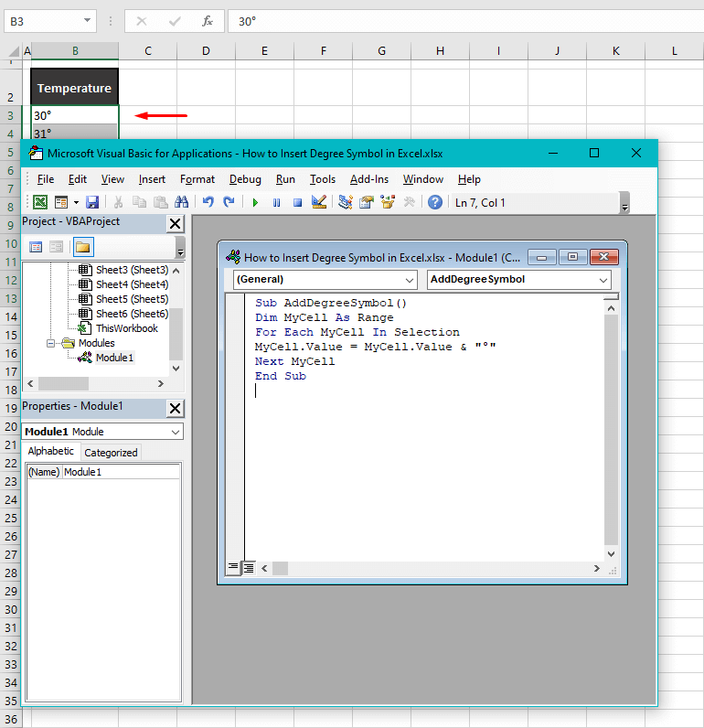Screen dimensions: 704x728
Task: Select ThisWorkbook in project tree
Action: (x=127, y=328)
